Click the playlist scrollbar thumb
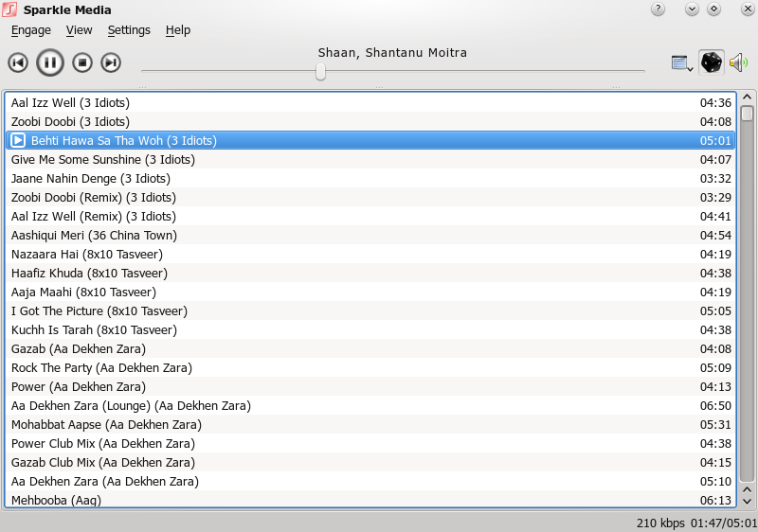 [x=747, y=114]
